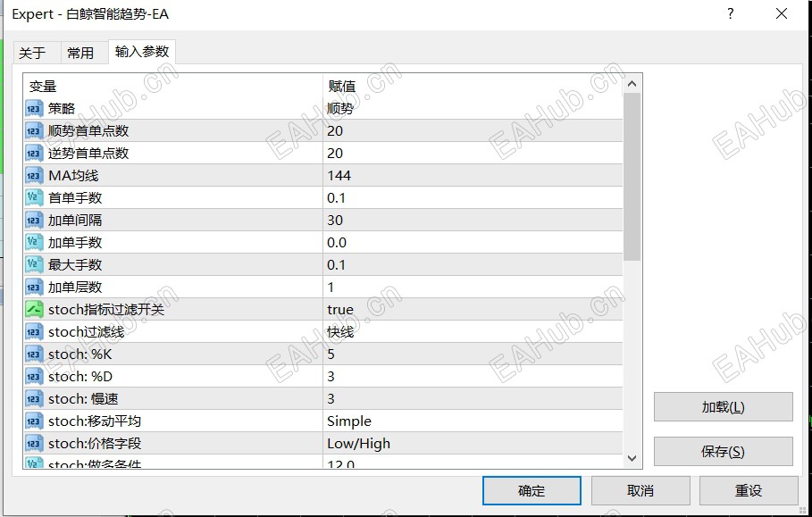Select the 顺势首单点数 variable name
The width and height of the screenshot is (812, 517).
[x=88, y=131]
